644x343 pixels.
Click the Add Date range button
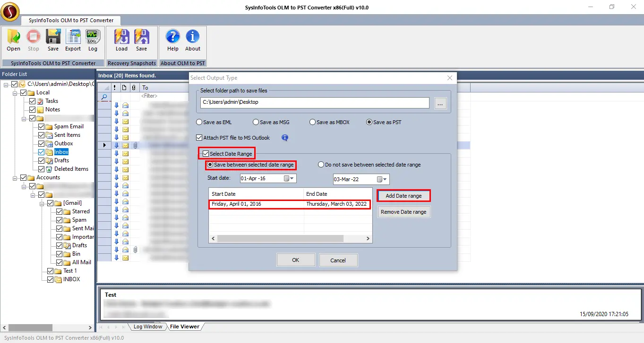[404, 196]
